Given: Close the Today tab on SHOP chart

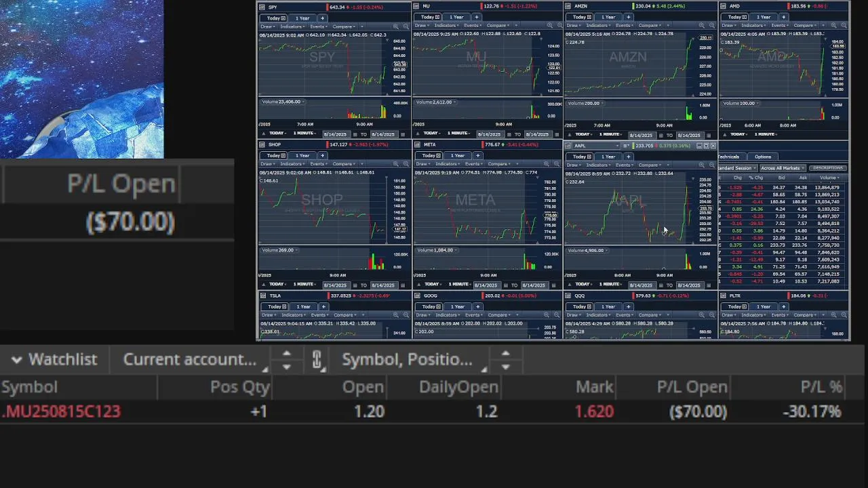Looking at the screenshot, I should [x=283, y=156].
